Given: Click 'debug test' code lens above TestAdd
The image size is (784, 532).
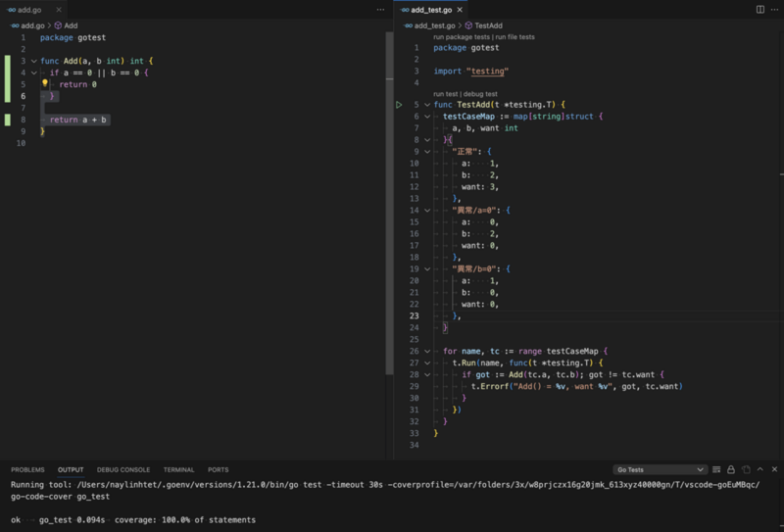Looking at the screenshot, I should (480, 94).
